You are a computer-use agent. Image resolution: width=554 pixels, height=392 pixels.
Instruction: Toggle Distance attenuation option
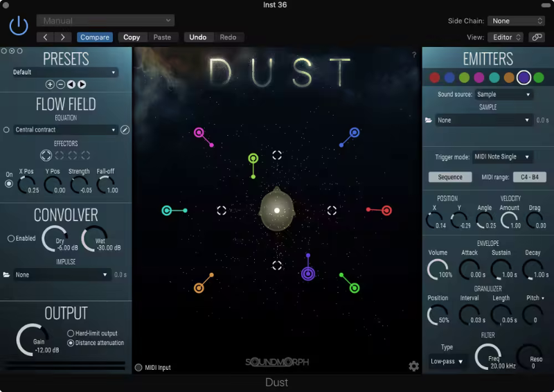71,343
